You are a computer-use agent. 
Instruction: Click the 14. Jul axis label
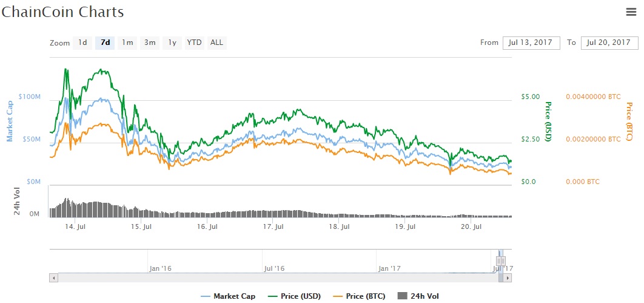(76, 226)
